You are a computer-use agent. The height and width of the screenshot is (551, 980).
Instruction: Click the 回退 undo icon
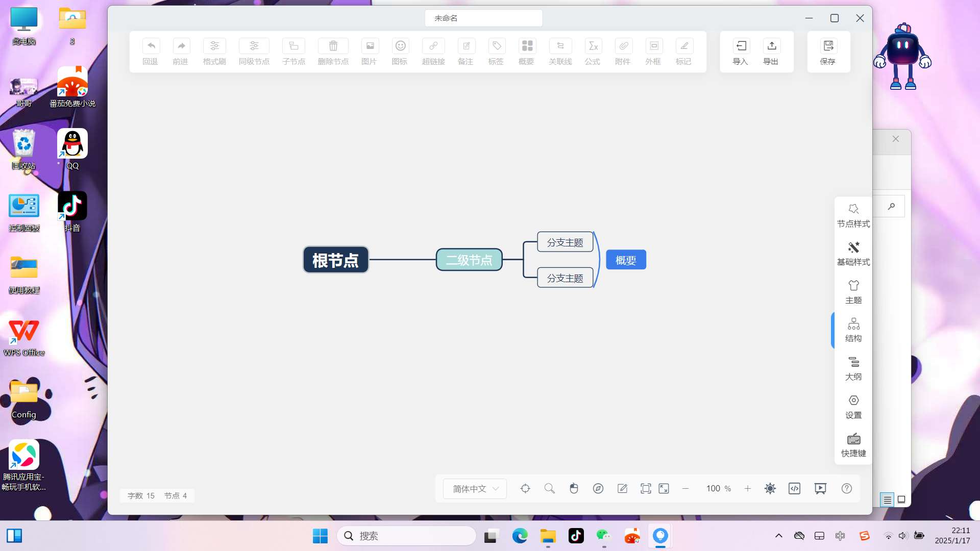pyautogui.click(x=151, y=46)
